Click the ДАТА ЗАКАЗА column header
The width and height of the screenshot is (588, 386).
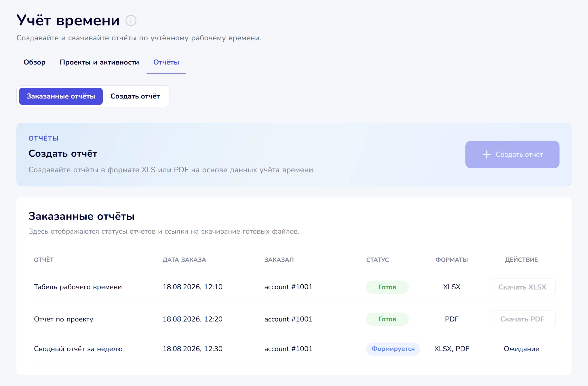184,260
